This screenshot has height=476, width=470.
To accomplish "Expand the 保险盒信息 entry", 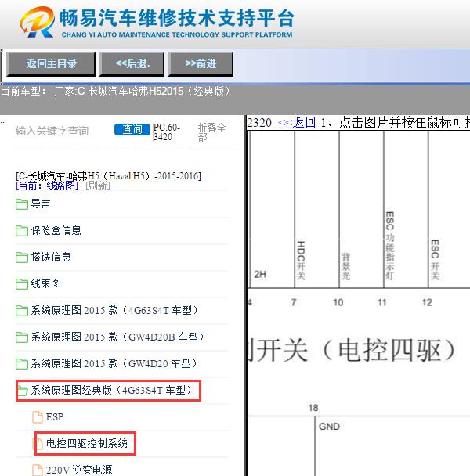I will 56,230.
